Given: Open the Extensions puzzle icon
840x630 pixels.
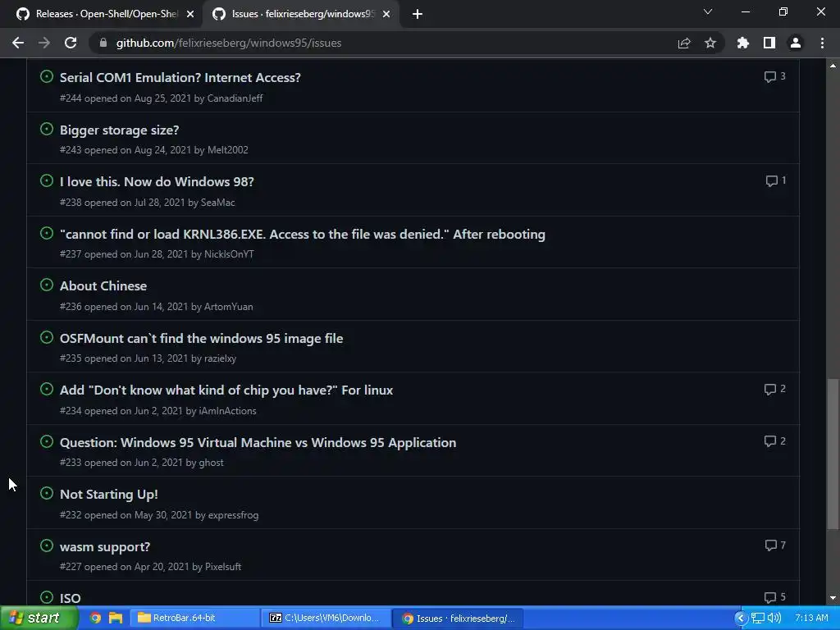Looking at the screenshot, I should pyautogui.click(x=743, y=43).
